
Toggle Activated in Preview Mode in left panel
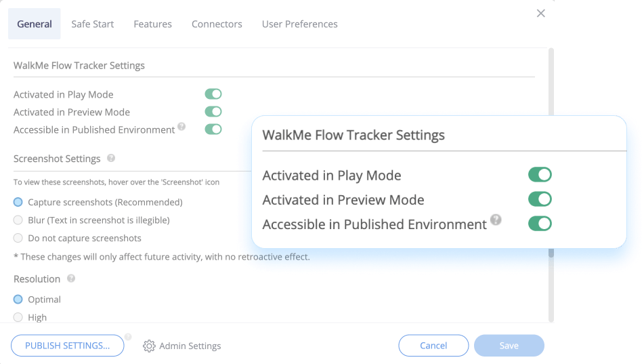pos(213,111)
